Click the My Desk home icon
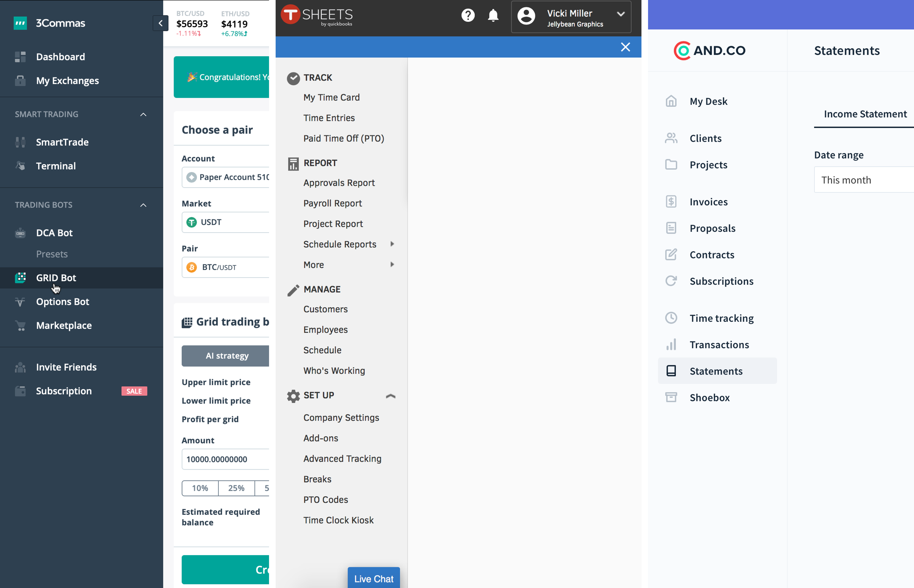 [671, 101]
